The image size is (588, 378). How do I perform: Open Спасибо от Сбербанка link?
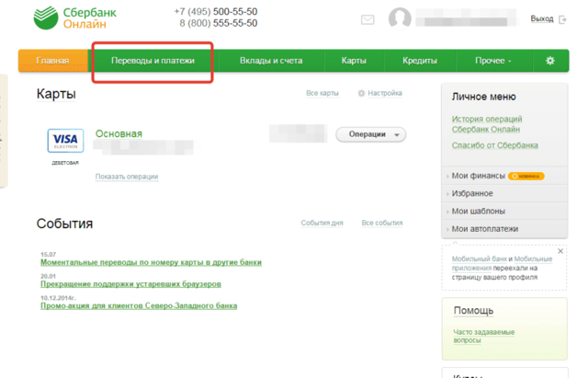[x=494, y=145]
